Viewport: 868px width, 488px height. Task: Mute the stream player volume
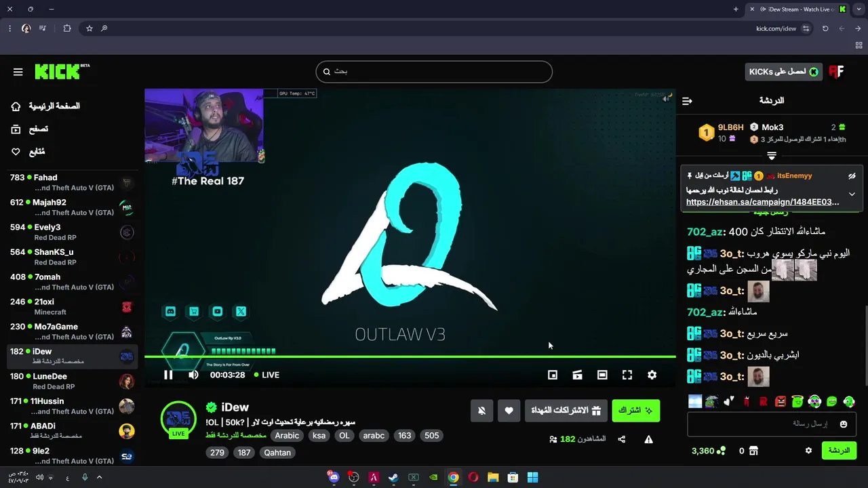[193, 375]
